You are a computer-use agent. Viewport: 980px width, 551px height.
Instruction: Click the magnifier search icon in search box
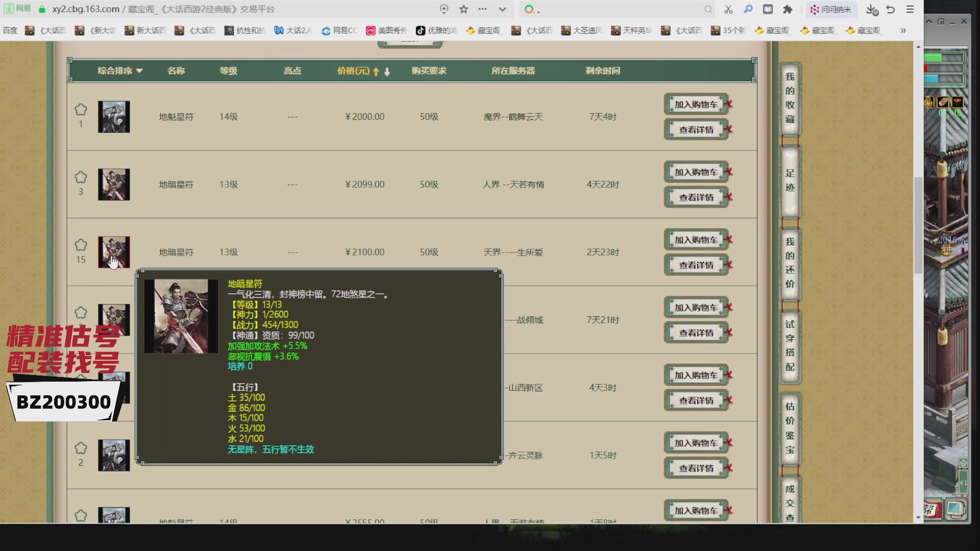coord(708,9)
